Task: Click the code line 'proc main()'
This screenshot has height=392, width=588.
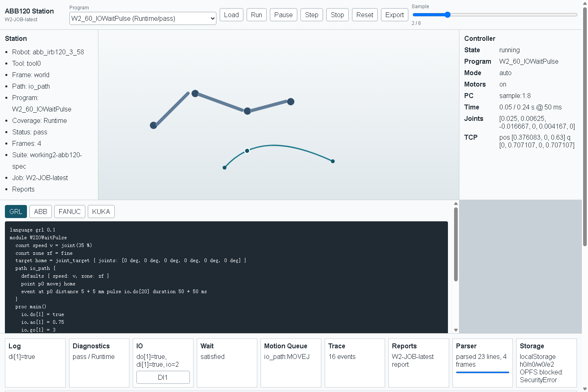Action: click(31, 307)
